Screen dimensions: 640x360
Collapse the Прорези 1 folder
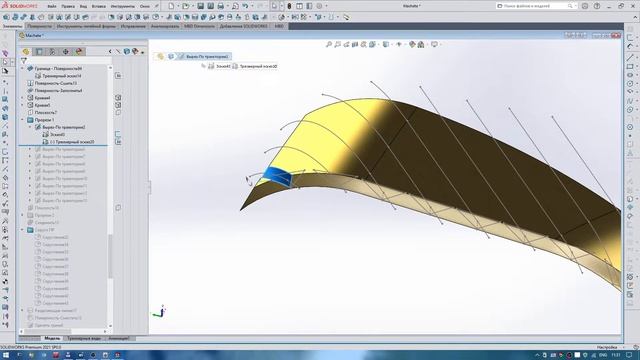[22, 120]
